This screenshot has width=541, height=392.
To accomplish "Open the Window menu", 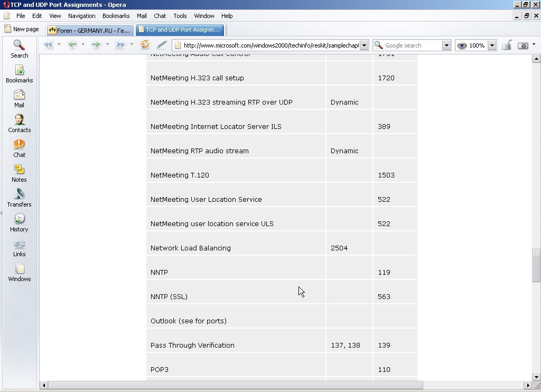I will [x=204, y=16].
